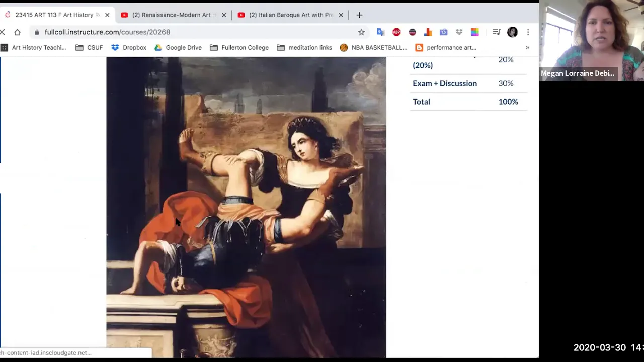Click the Baroque painting image
This screenshot has width=644, height=362.
click(246, 207)
